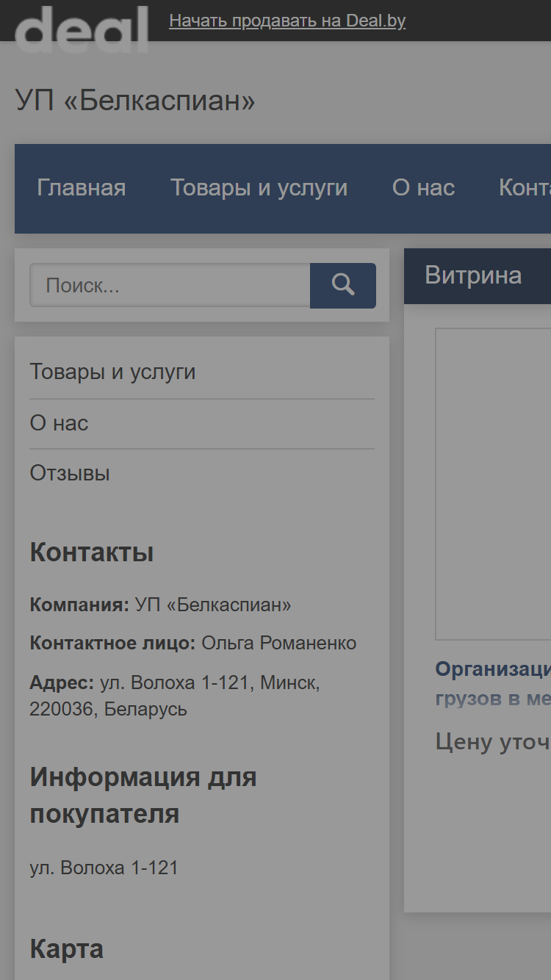Select the 'Компания: УП «Белкаспиан»' line
The width and height of the screenshot is (551, 980).
point(160,605)
